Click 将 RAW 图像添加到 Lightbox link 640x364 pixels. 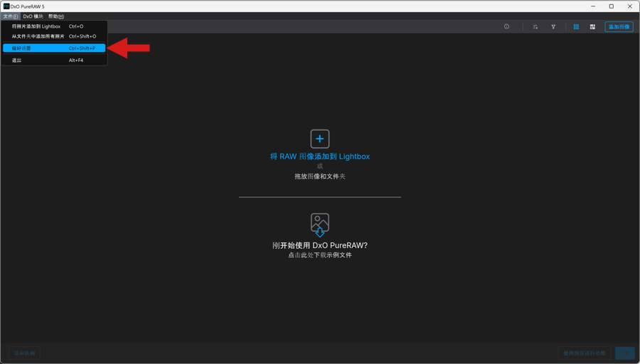click(x=319, y=156)
